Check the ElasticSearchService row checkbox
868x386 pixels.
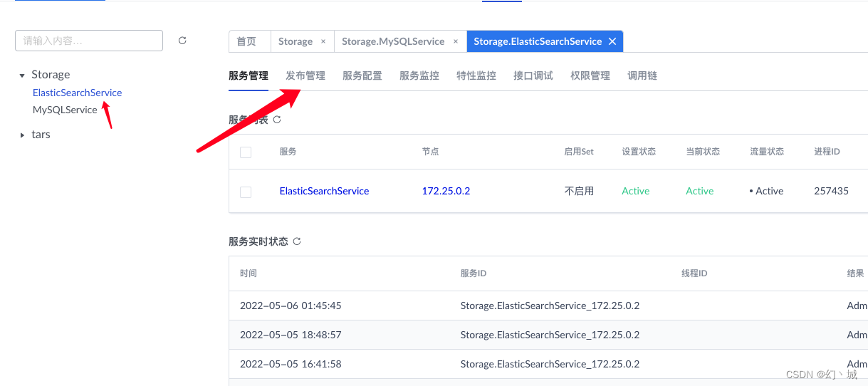(x=246, y=192)
